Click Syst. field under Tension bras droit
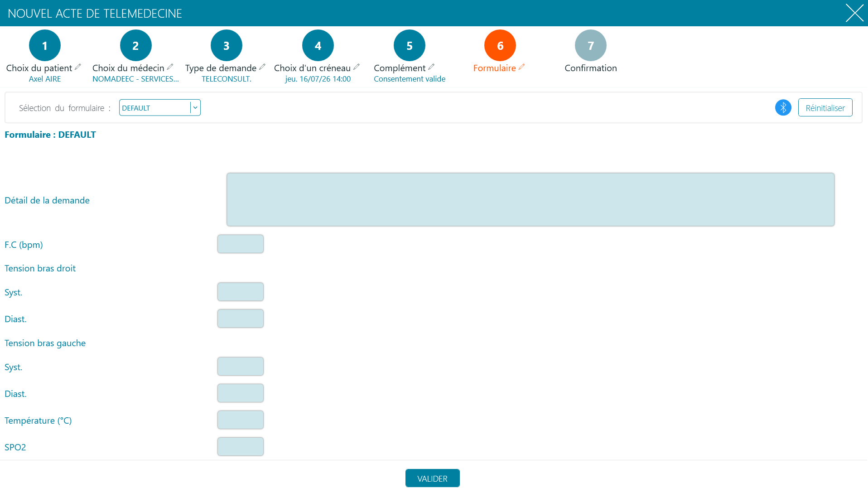The image size is (868, 488). (x=241, y=291)
